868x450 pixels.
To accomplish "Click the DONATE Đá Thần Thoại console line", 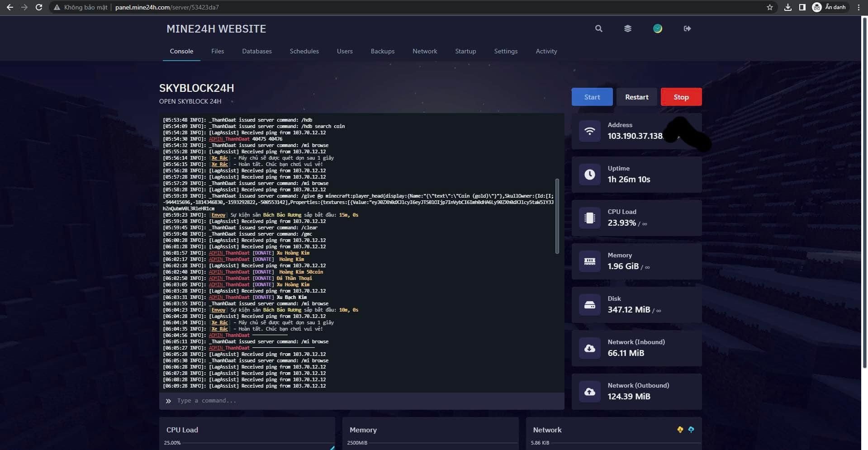I will 237,279.
